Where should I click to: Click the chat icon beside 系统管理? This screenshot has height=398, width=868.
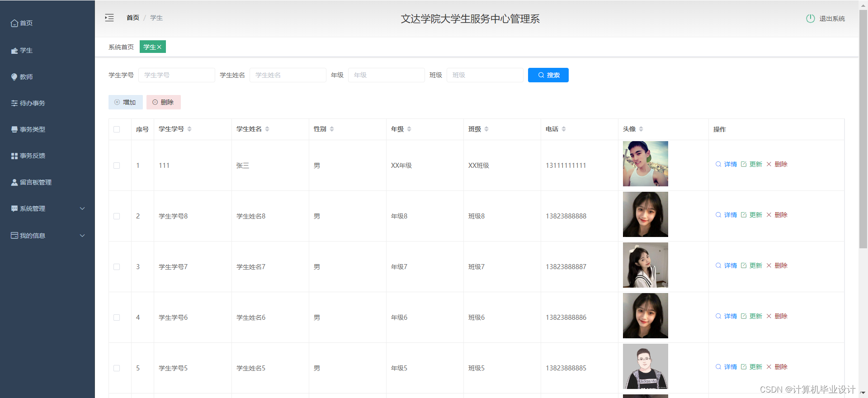tap(14, 208)
